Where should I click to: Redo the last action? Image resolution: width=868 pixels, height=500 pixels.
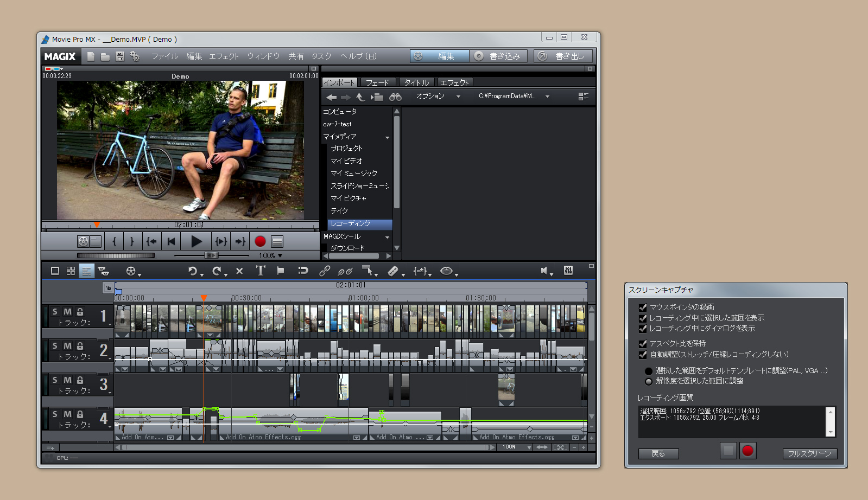pos(217,271)
